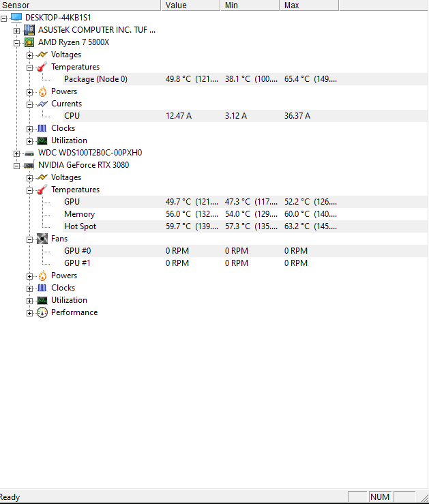This screenshot has width=429, height=504.
Task: Click the Ready status bar text
Action: pyautogui.click(x=10, y=497)
